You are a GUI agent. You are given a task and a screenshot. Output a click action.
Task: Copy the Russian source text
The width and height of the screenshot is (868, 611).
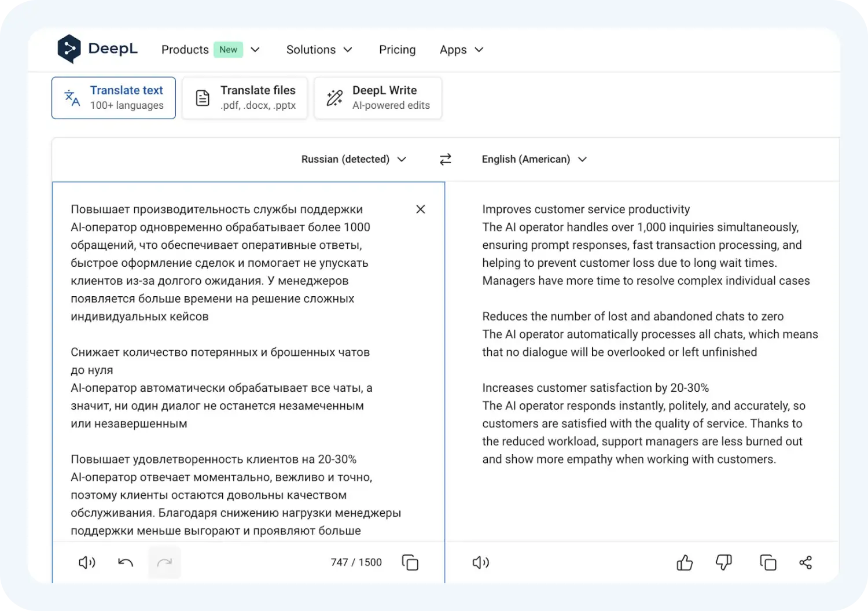[x=410, y=562]
